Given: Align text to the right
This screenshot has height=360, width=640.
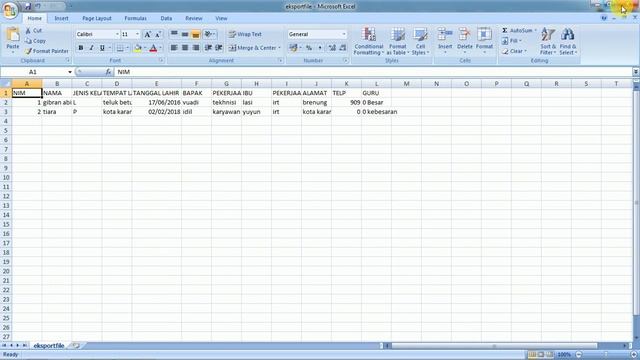Looking at the screenshot, I should [196, 48].
